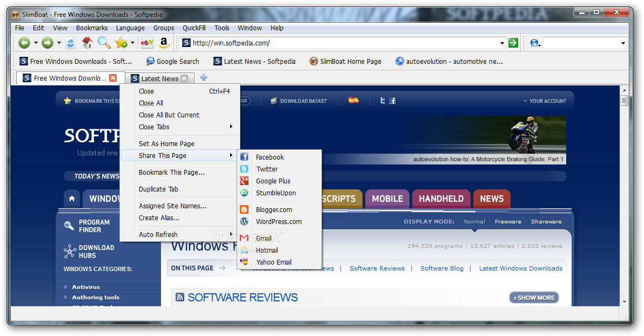Select Close All But Current
The height and width of the screenshot is (336, 644).
180,115
